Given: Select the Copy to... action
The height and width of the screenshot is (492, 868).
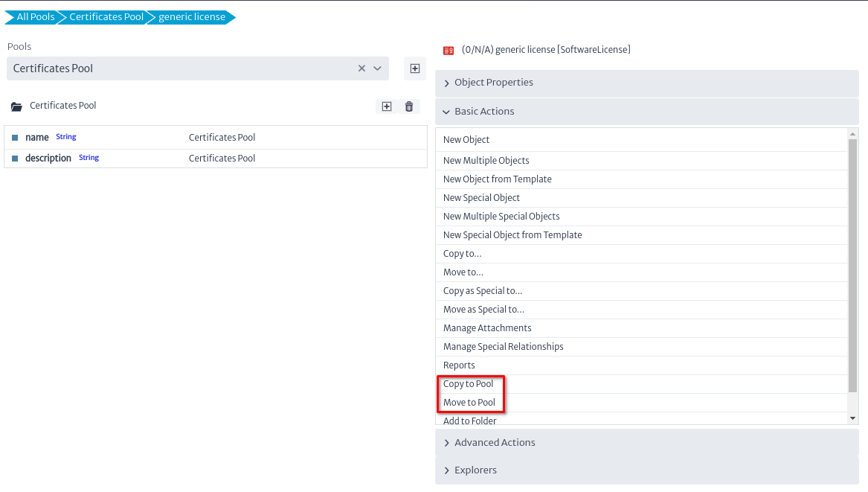Looking at the screenshot, I should 642,254.
